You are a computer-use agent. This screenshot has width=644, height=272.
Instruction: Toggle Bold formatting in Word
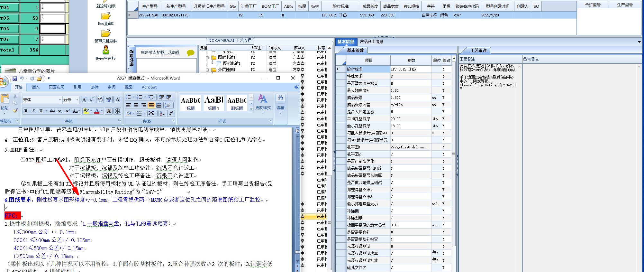tap(26, 111)
